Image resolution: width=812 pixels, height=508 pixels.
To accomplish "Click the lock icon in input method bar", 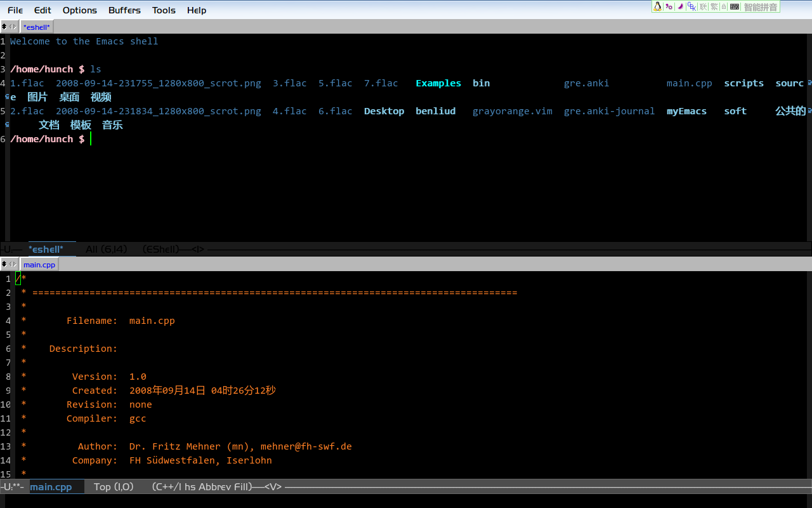I will 724,6.
